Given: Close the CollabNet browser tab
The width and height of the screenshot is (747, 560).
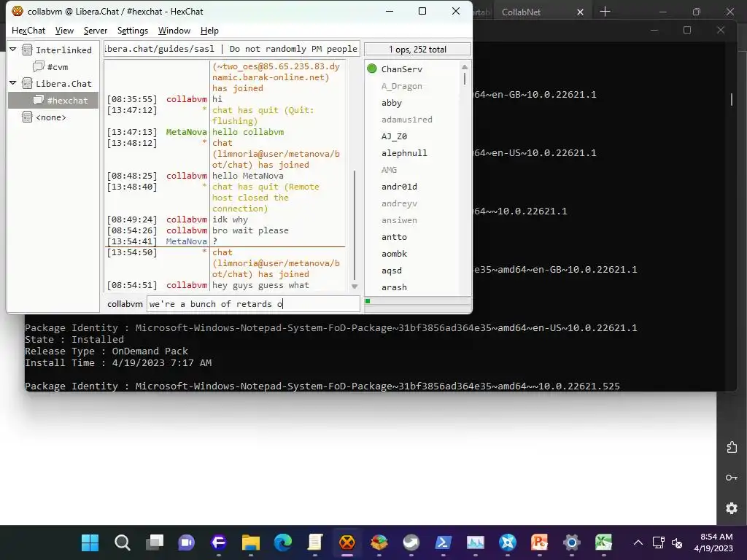Looking at the screenshot, I should click(x=580, y=12).
